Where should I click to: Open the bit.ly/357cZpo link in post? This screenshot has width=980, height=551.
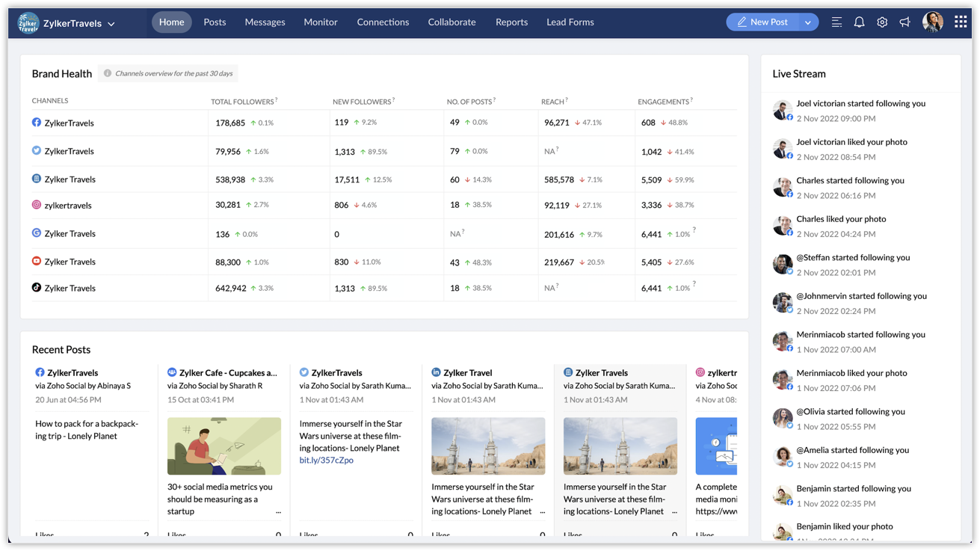point(327,461)
